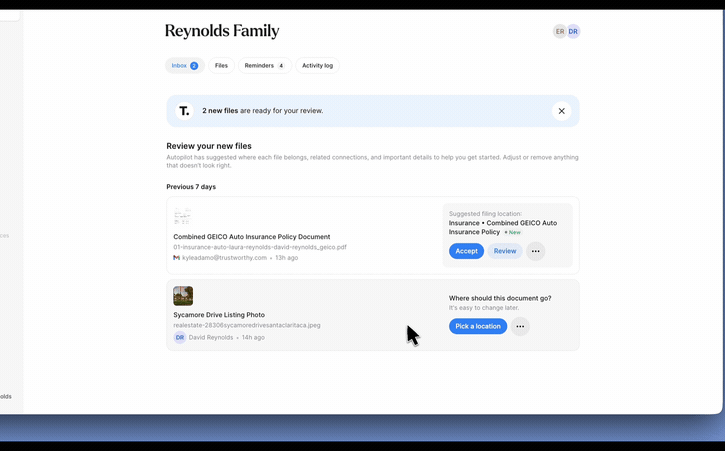The width and height of the screenshot is (725, 451).
Task: Open the GEICO PDF document thumbnail
Action: click(x=183, y=216)
